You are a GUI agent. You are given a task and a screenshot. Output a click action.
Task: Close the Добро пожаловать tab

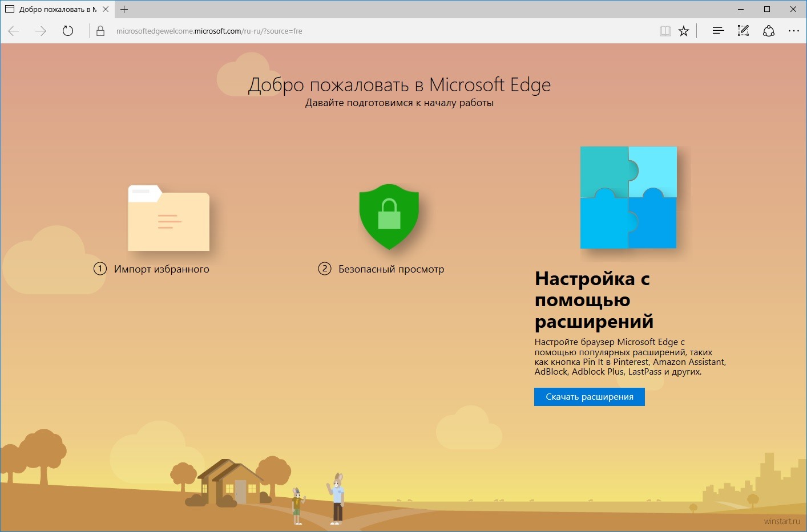coord(106,9)
